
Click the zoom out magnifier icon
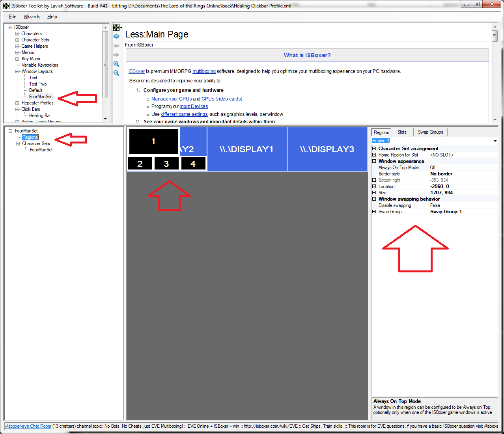[x=116, y=73]
